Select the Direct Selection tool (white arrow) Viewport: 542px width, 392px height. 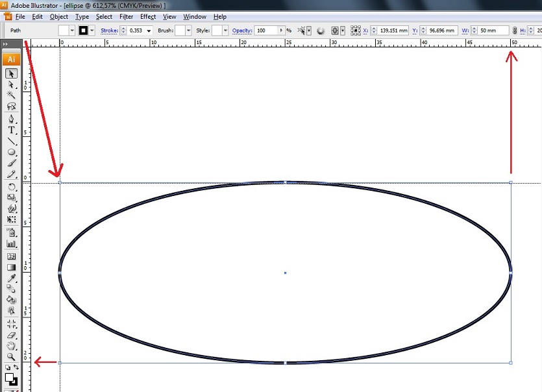point(11,84)
